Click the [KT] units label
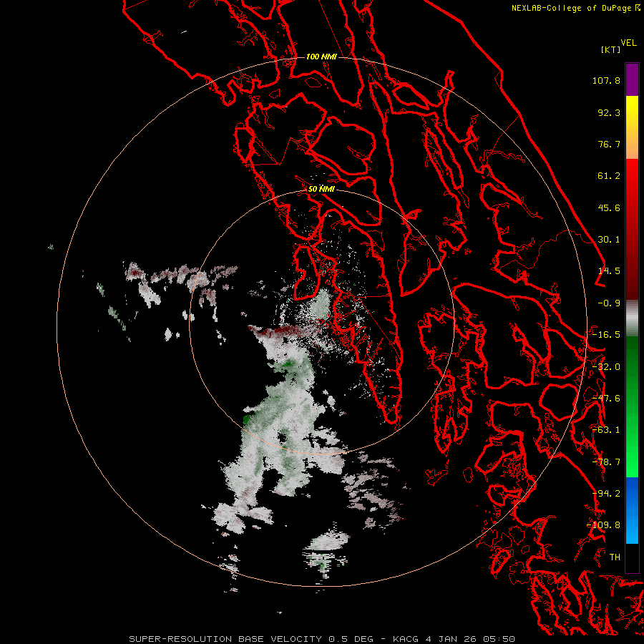 tap(610, 49)
